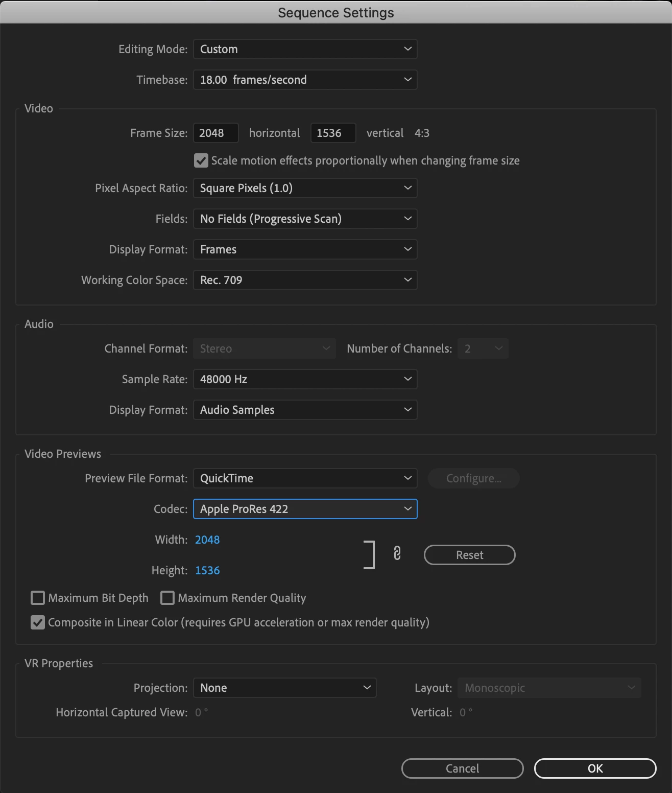Click the preview Width value 2048
Image resolution: width=672 pixels, height=793 pixels.
pyautogui.click(x=207, y=540)
